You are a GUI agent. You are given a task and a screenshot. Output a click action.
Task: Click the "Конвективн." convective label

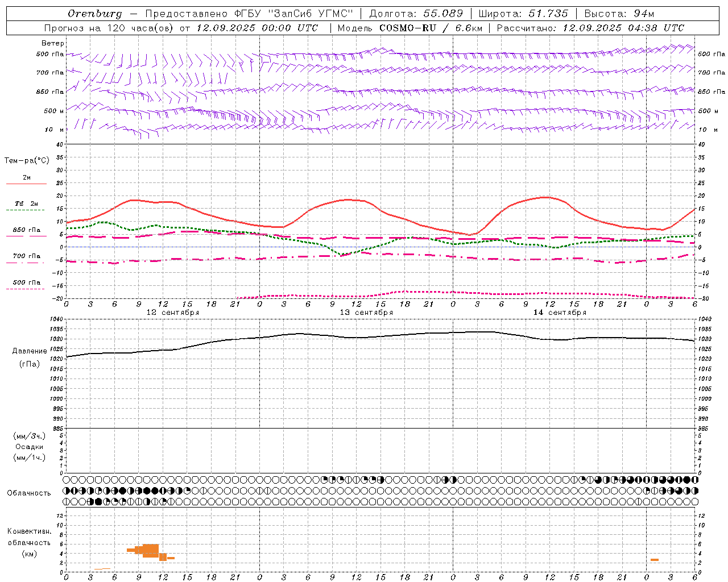pyautogui.click(x=29, y=531)
